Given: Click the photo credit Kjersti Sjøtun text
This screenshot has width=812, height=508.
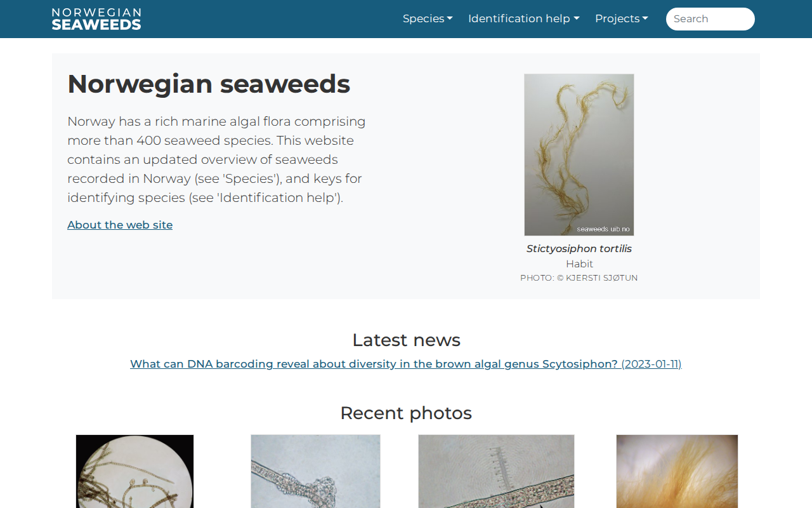Looking at the screenshot, I should coord(579,278).
